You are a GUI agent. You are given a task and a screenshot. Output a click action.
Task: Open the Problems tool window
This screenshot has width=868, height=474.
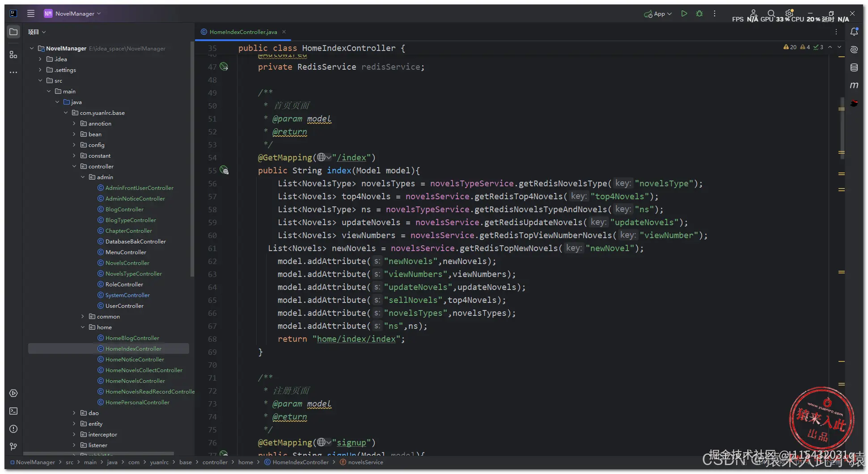pyautogui.click(x=13, y=429)
